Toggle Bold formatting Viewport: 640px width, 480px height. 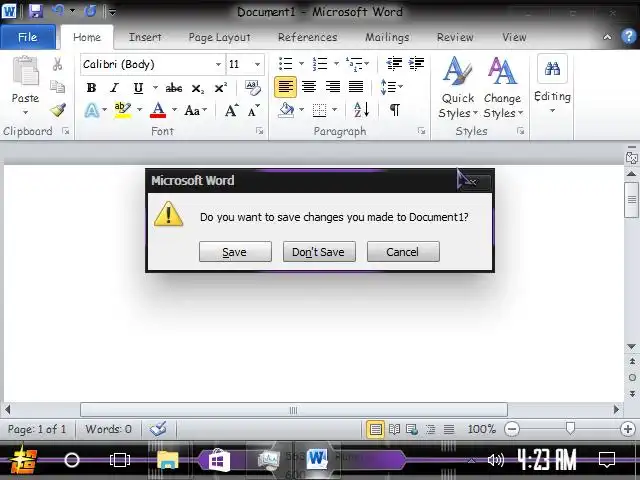tap(91, 88)
